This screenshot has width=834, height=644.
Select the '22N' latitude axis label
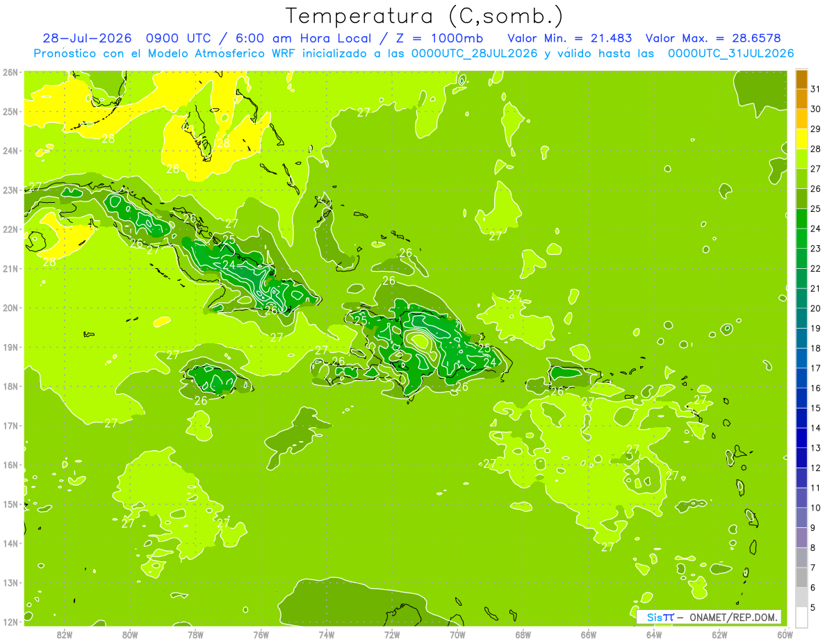[10, 229]
